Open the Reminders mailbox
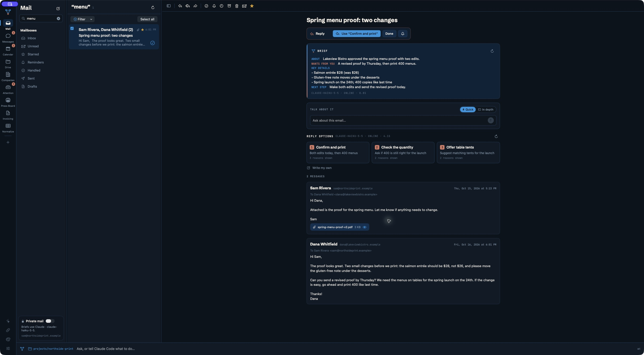This screenshot has height=355, width=644. click(36, 62)
